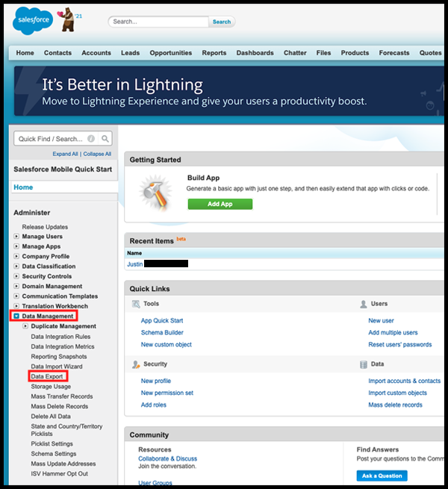Expand the Manage Users tree node

[17, 237]
